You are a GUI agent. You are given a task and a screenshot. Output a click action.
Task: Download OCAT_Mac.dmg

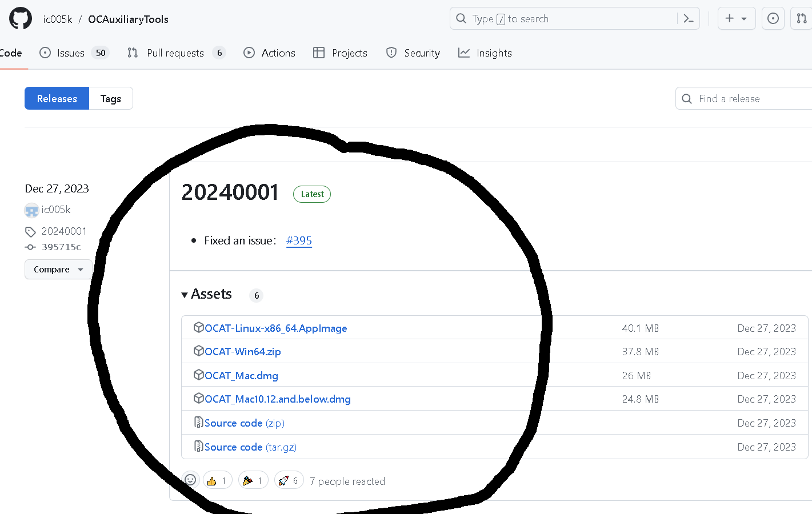[241, 376]
